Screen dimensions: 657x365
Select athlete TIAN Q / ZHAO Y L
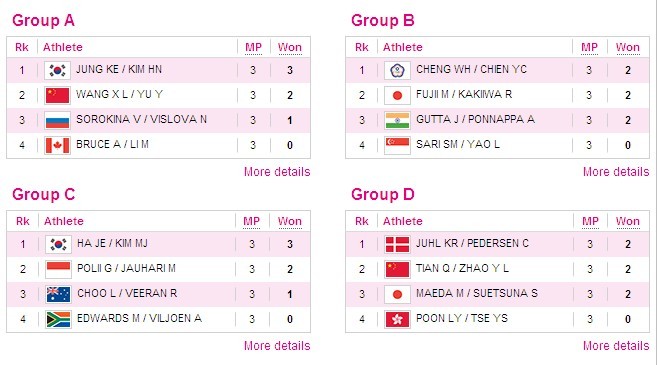tap(462, 268)
